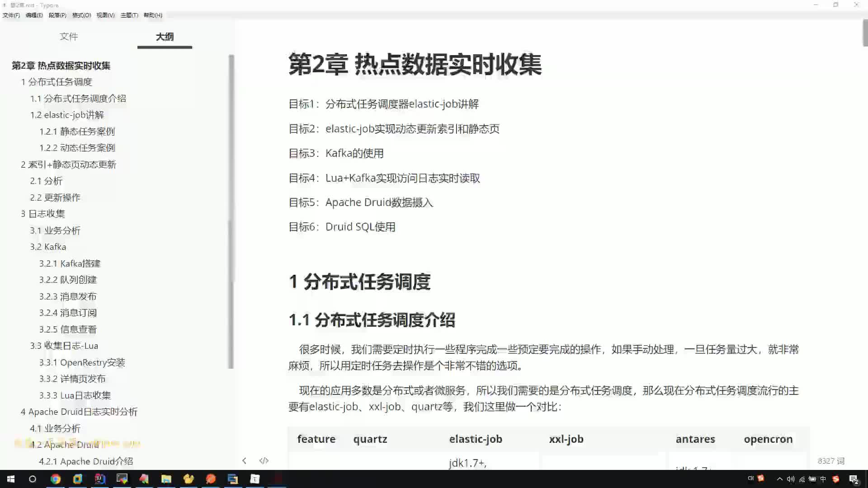868x488 pixels.
Task: Select outline item 3.1 业务分析
Action: tap(55, 230)
